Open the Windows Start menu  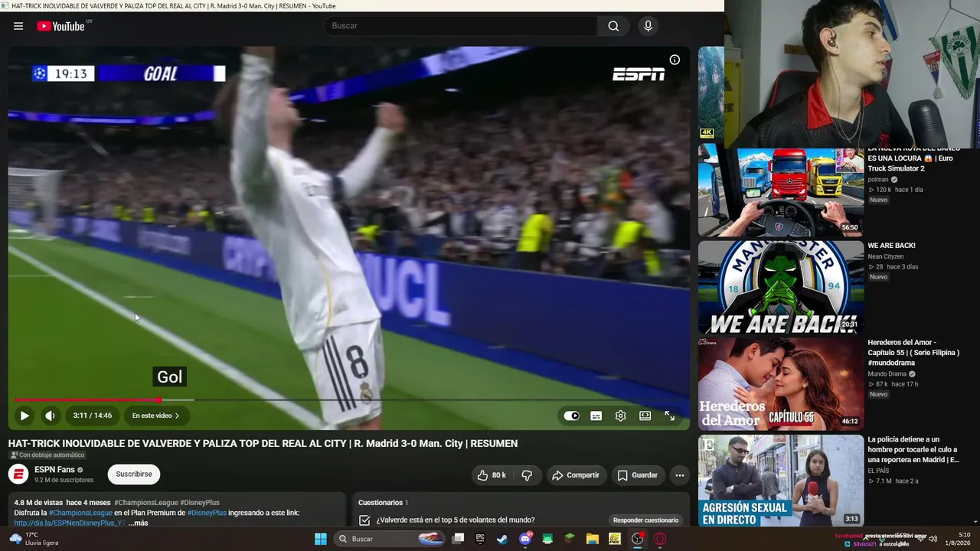(321, 539)
